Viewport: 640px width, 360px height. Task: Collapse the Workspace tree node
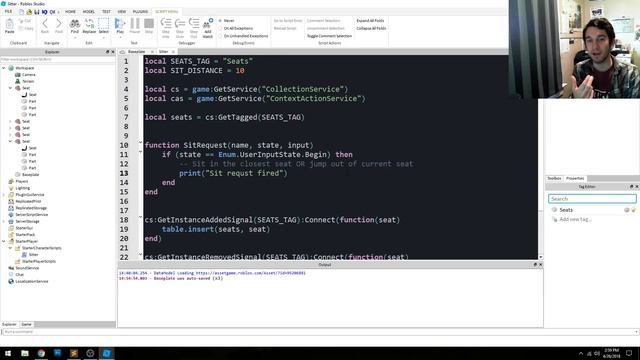[x=4, y=68]
